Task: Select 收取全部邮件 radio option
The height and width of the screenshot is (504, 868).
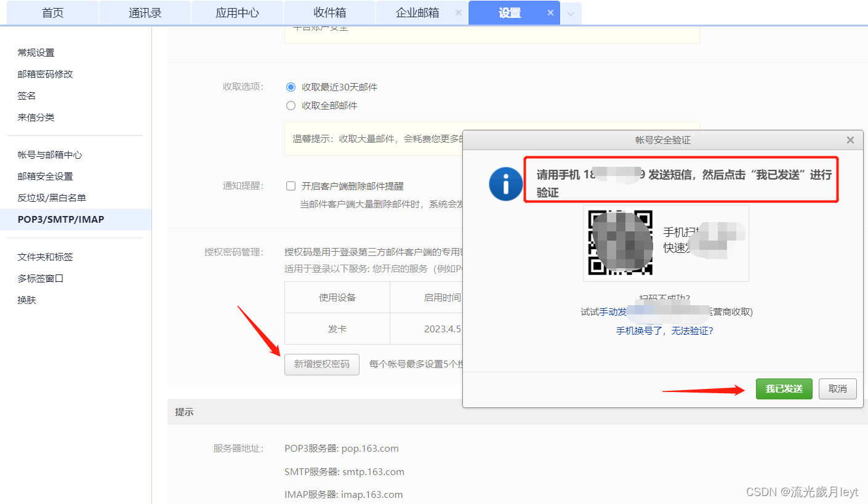Action: pyautogui.click(x=291, y=106)
